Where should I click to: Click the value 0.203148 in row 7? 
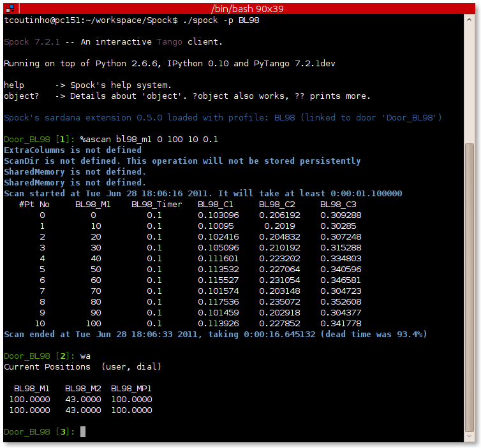279,291
